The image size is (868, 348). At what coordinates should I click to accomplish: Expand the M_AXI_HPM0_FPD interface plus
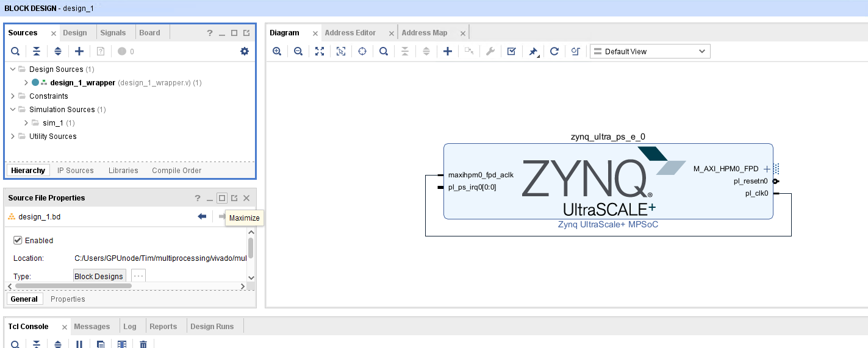click(x=767, y=169)
